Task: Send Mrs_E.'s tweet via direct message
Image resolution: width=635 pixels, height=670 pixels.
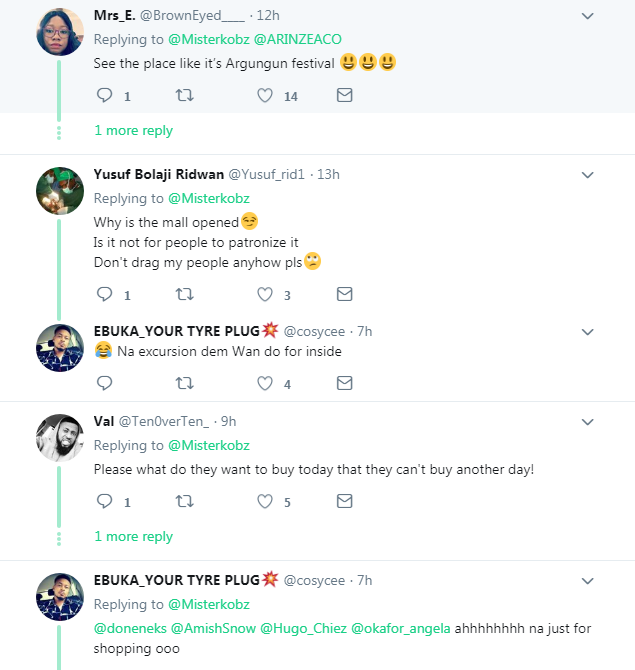Action: (x=344, y=96)
